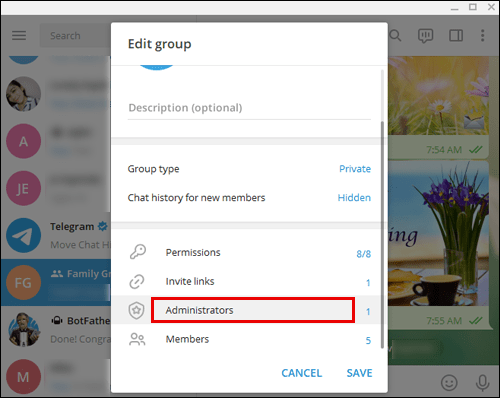
Task: Open Administrators settings row
Action: pos(249,310)
